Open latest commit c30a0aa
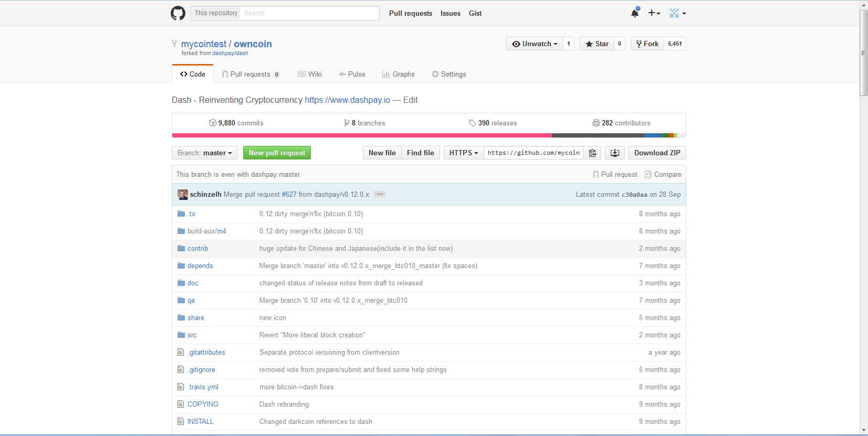This screenshot has width=868, height=436. [x=634, y=195]
